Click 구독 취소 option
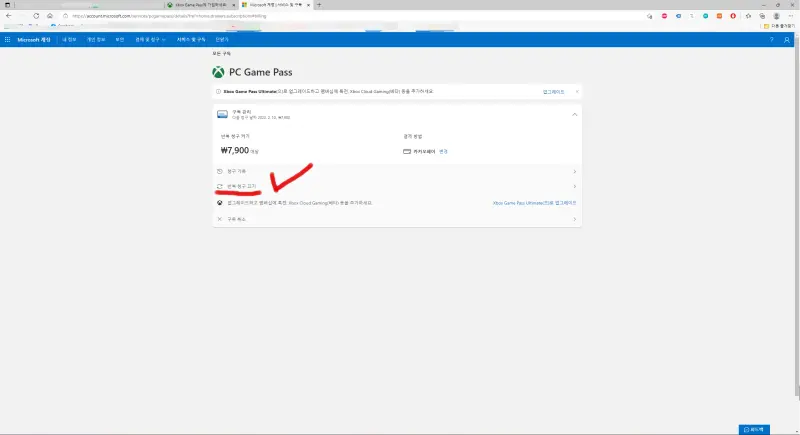 click(236, 219)
